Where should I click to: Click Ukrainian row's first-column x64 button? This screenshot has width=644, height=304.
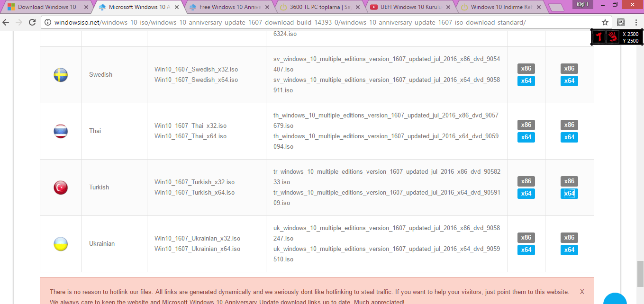[x=526, y=250]
